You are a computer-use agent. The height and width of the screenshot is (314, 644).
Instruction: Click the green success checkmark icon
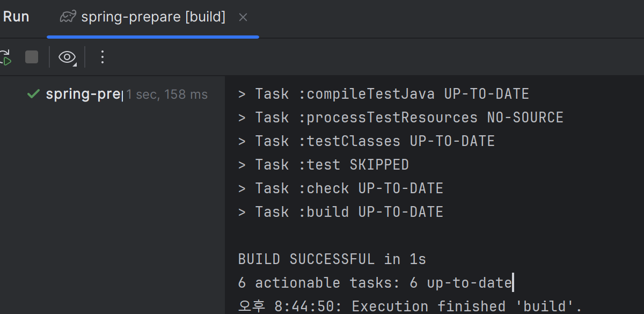point(33,94)
